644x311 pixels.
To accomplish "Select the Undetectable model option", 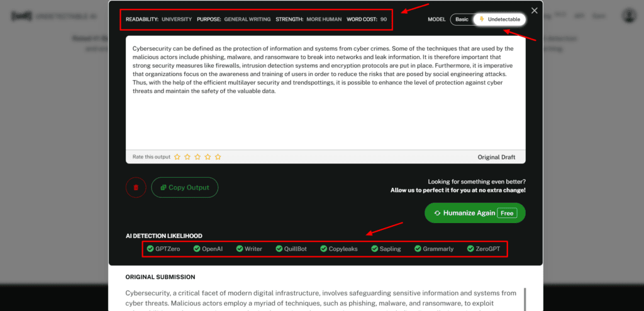I will [x=499, y=19].
